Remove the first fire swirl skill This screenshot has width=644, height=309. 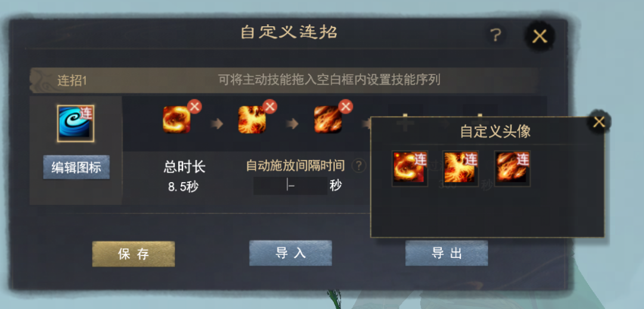(x=194, y=107)
